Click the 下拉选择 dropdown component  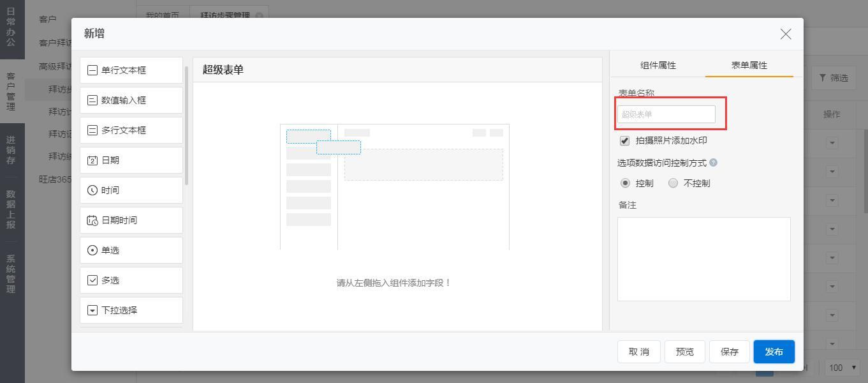[131, 310]
